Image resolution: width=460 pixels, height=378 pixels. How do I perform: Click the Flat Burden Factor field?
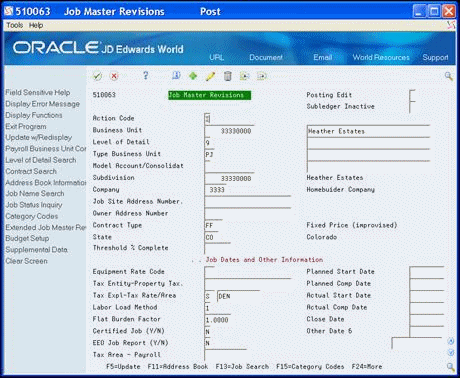click(x=217, y=320)
